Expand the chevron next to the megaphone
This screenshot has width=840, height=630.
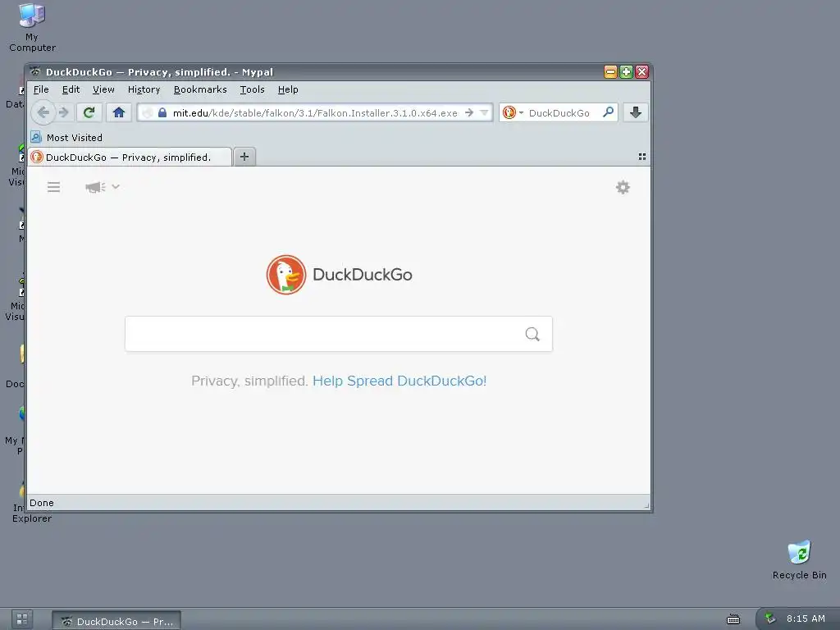116,186
